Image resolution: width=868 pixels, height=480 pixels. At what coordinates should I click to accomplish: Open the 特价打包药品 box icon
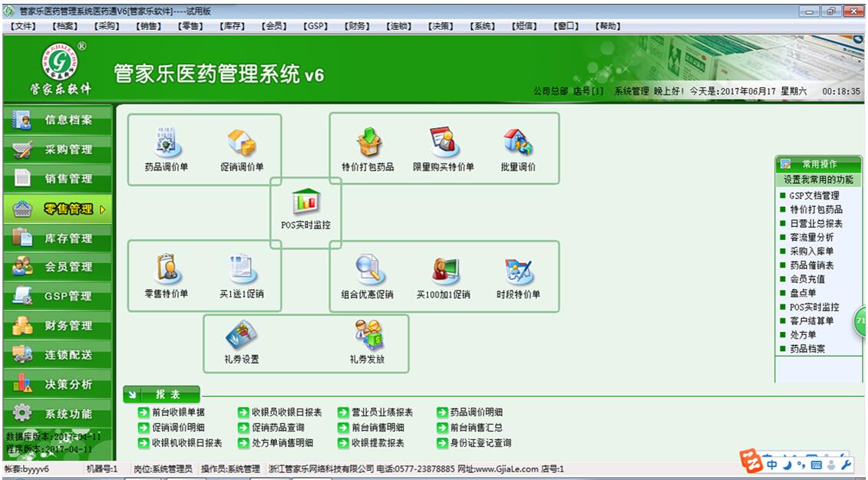(x=368, y=143)
